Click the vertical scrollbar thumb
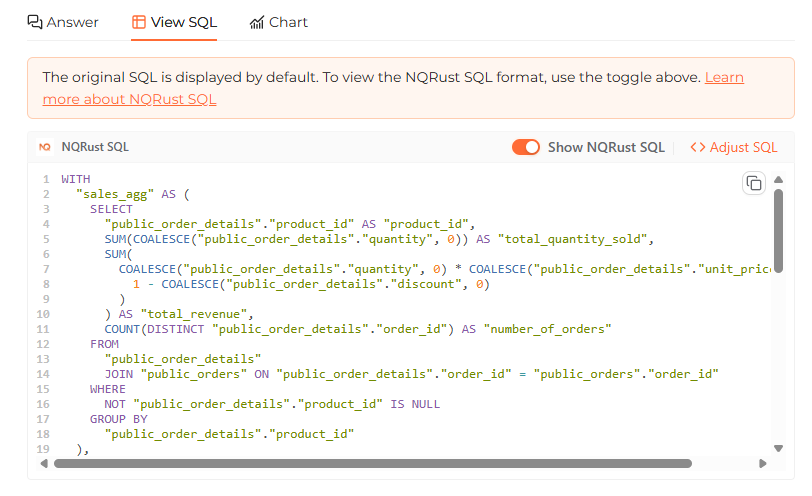 click(x=778, y=230)
